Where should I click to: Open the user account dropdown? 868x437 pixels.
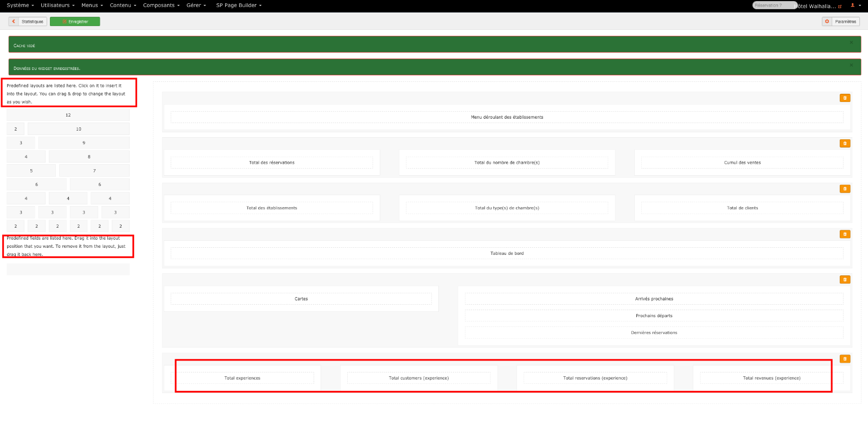tap(856, 5)
